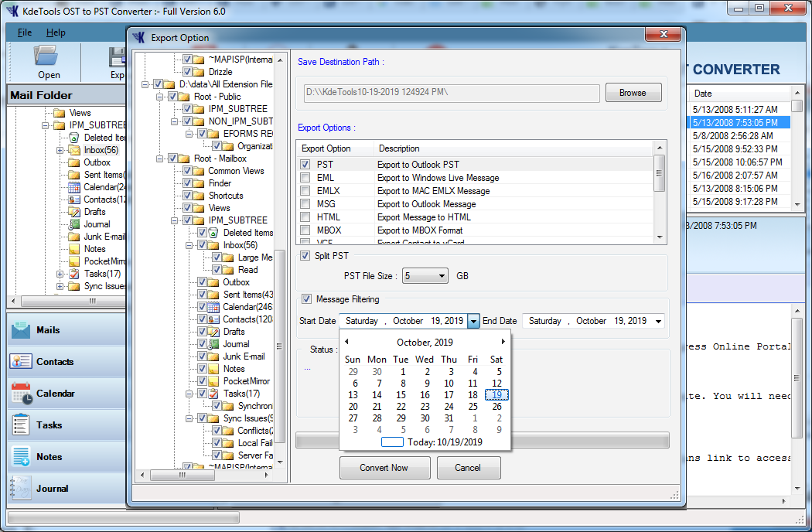
Task: Click the Convert Now button
Action: tap(384, 467)
